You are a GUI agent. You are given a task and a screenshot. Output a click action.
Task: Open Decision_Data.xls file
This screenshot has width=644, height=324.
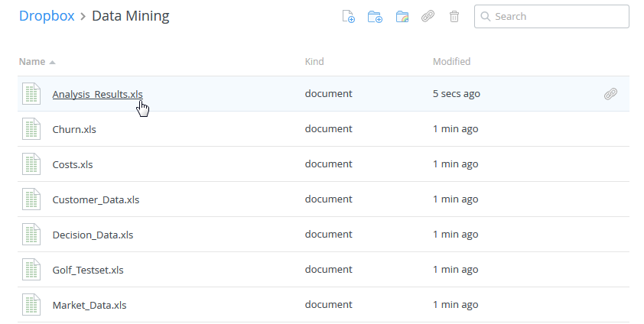click(x=93, y=235)
